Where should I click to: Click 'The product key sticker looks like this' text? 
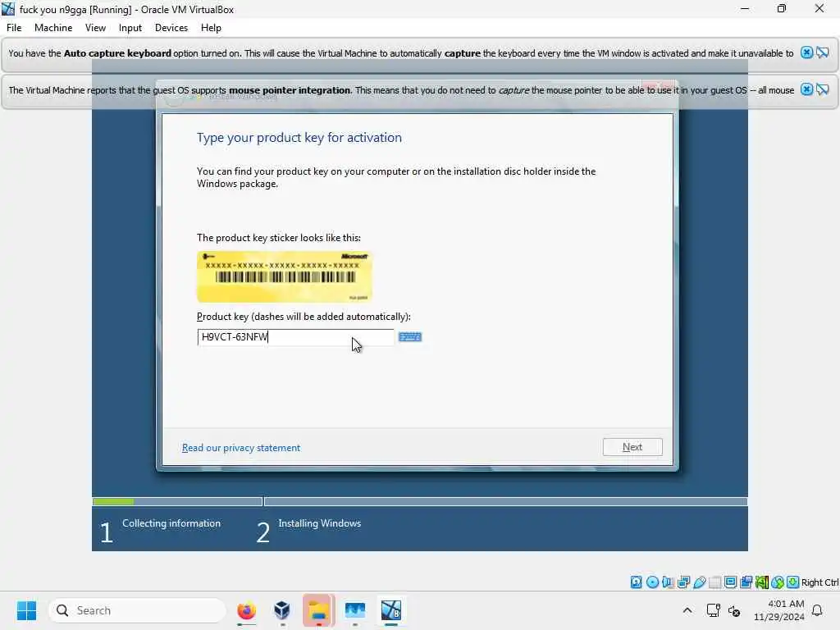pyautogui.click(x=279, y=238)
